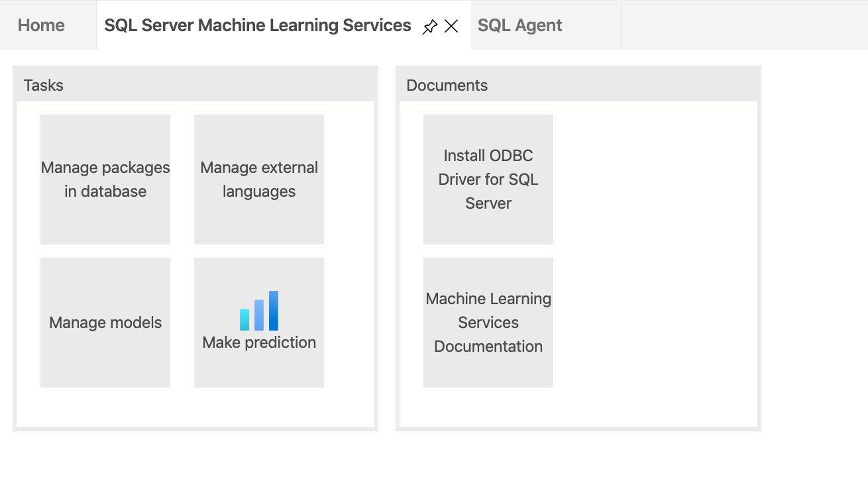Open Install ODBC Driver for SQL Server
The height and width of the screenshot is (483, 868).
[488, 180]
